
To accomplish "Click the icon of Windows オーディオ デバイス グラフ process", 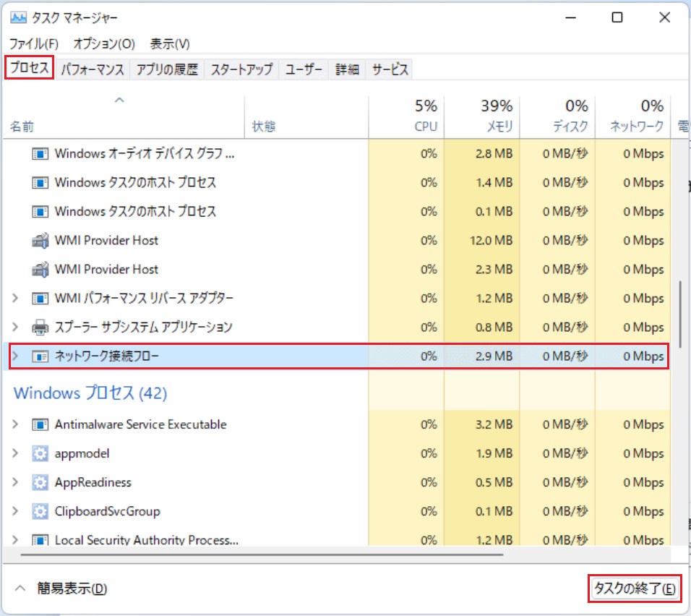I will [40, 154].
